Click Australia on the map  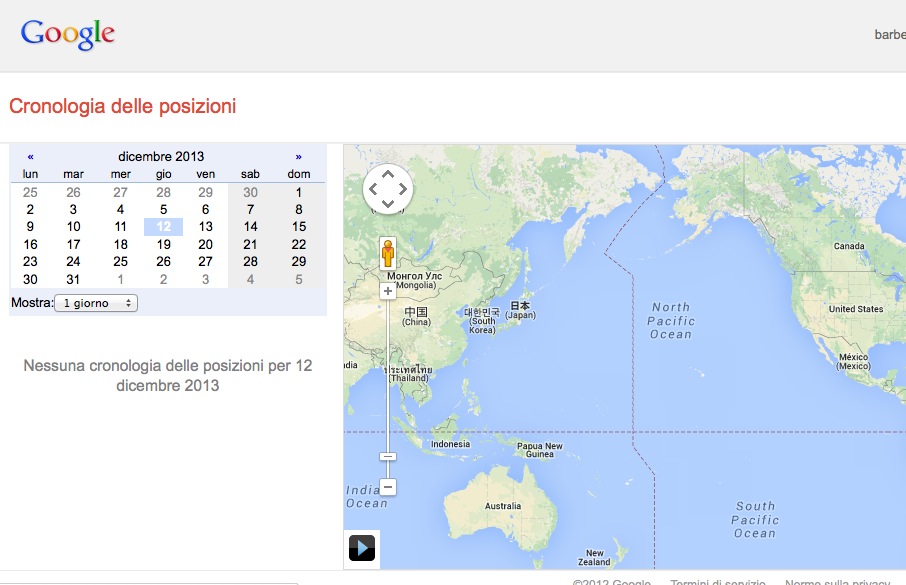(502, 506)
